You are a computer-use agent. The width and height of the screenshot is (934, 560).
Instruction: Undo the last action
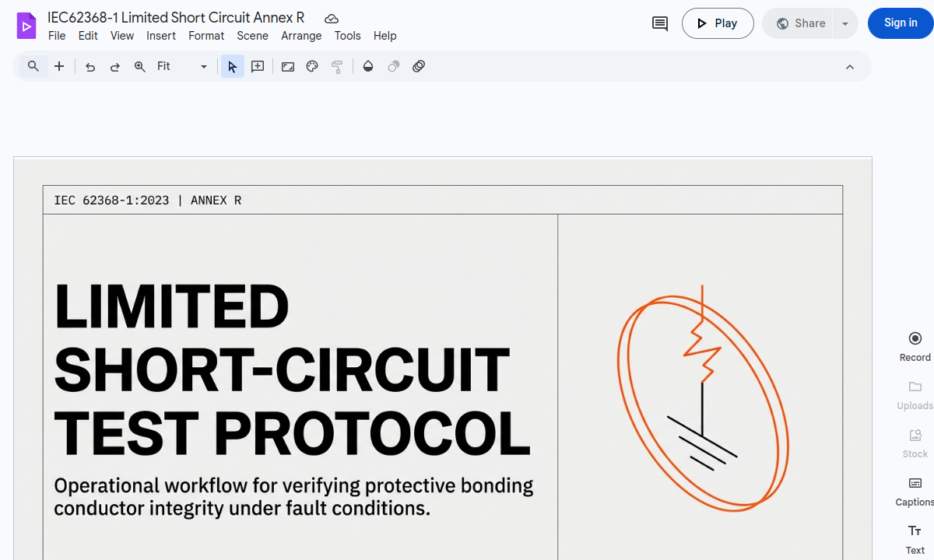click(90, 66)
